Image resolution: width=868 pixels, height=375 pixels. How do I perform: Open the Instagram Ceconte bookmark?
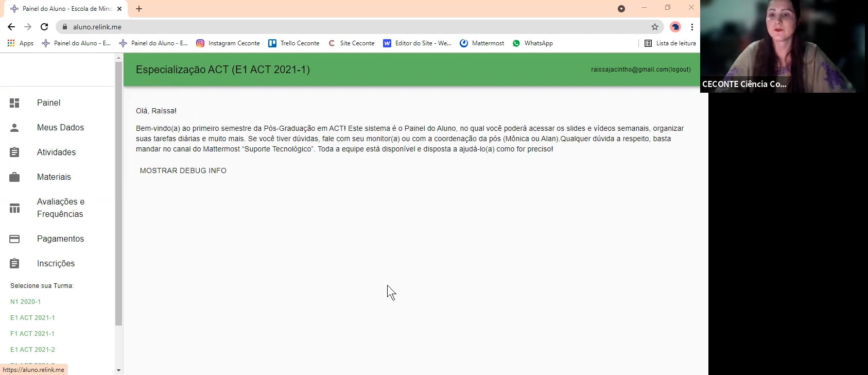tap(228, 43)
